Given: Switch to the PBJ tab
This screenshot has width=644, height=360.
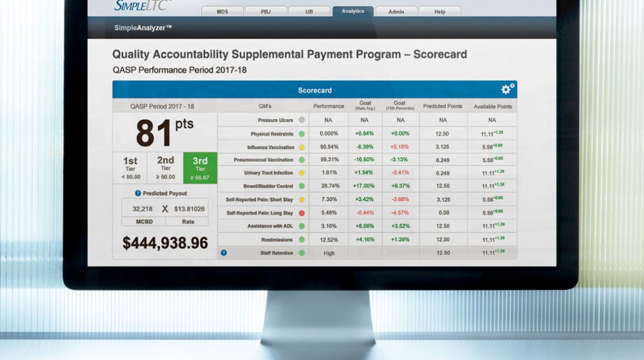Looking at the screenshot, I should 266,11.
